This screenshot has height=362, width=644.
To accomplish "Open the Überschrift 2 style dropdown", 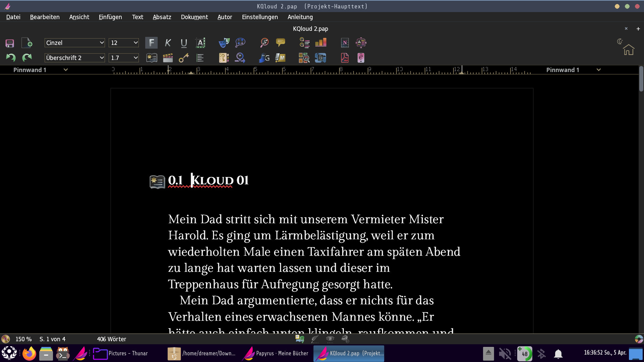I will (x=74, y=58).
